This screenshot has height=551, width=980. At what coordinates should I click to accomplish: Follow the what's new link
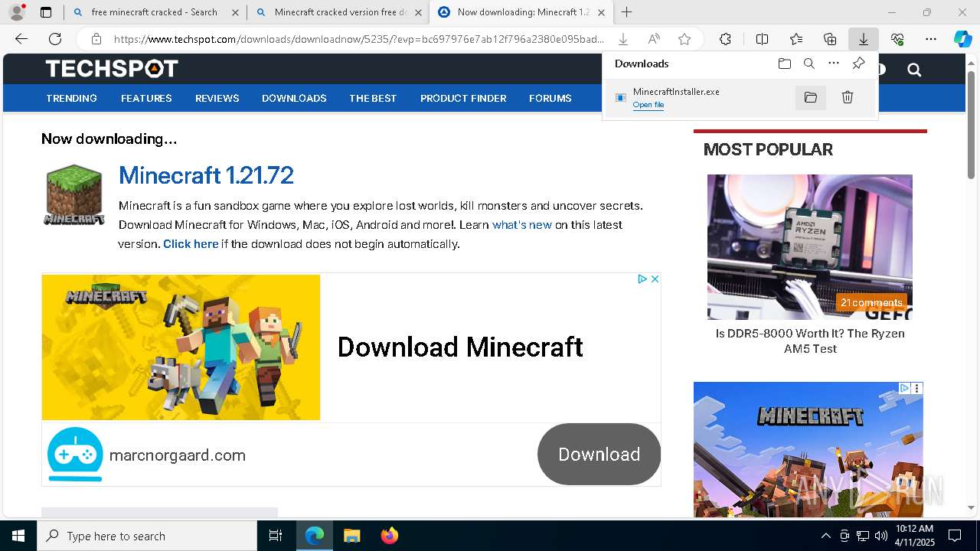[522, 225]
